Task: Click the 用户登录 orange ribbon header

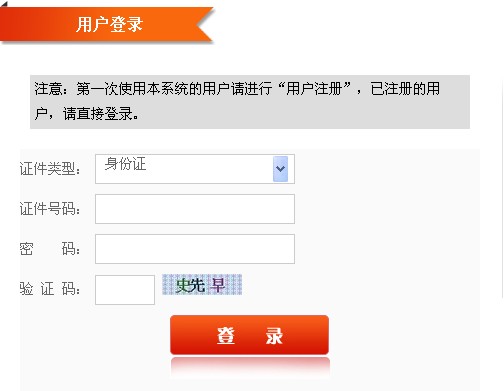Action: pyautogui.click(x=106, y=25)
